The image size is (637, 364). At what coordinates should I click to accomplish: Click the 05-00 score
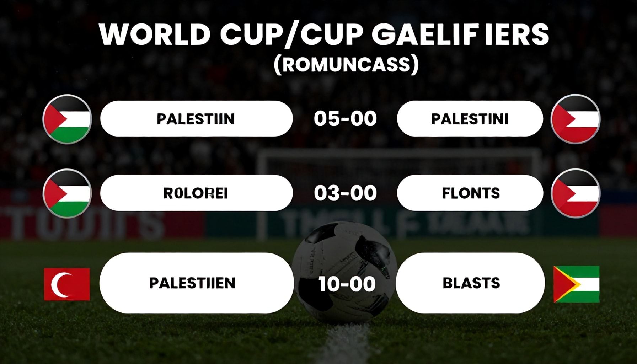(345, 119)
